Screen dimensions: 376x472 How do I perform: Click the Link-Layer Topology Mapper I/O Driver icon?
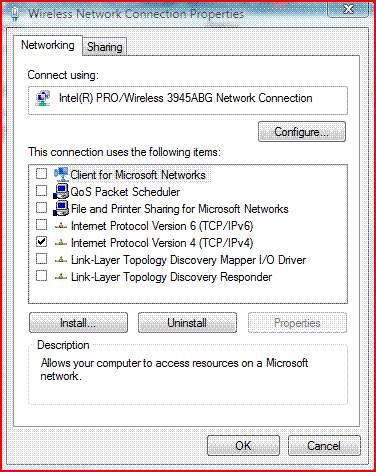click(61, 260)
